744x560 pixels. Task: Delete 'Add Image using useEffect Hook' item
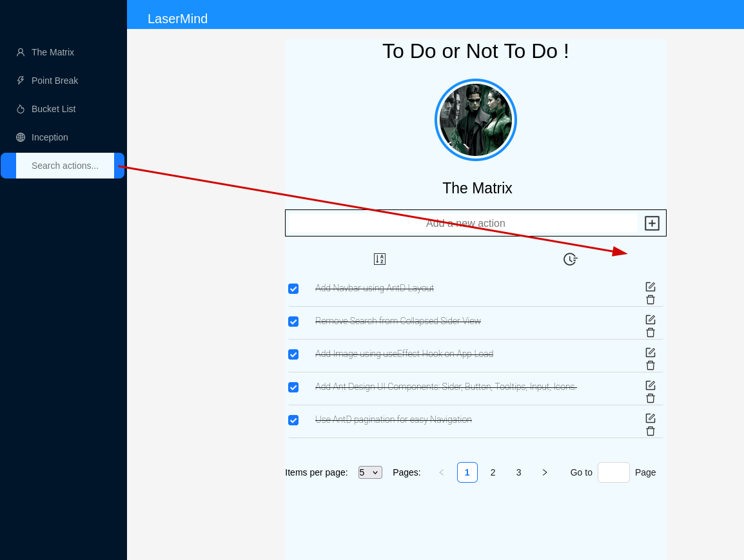[x=651, y=365]
